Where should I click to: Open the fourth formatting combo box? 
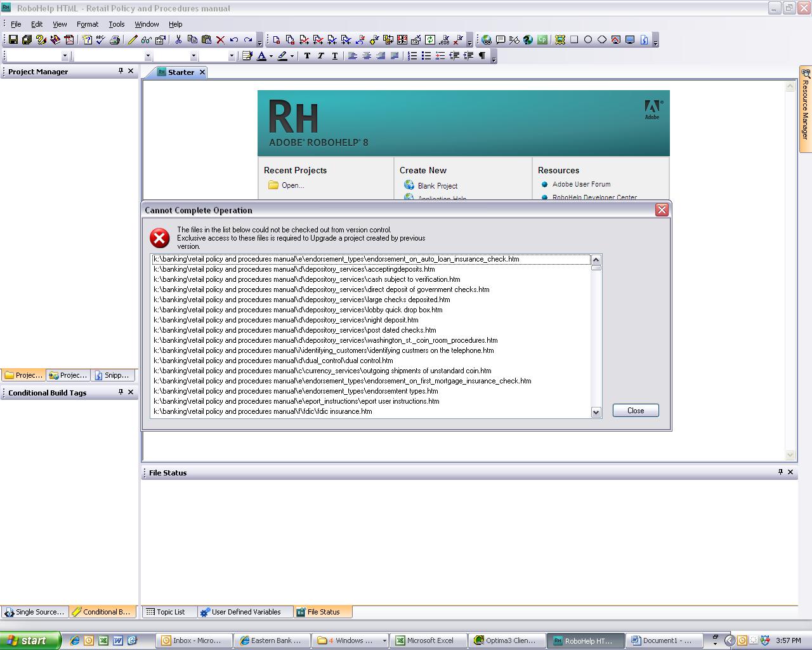231,56
